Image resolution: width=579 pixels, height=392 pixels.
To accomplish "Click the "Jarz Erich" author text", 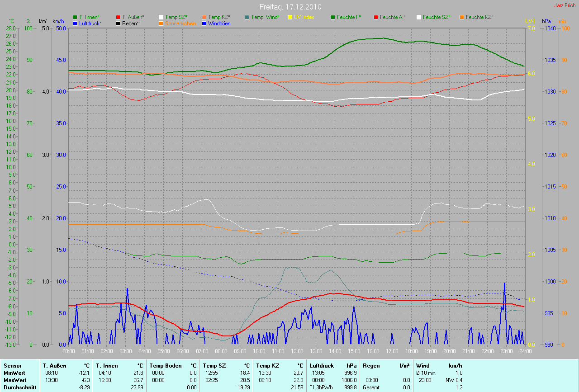I will [565, 5].
